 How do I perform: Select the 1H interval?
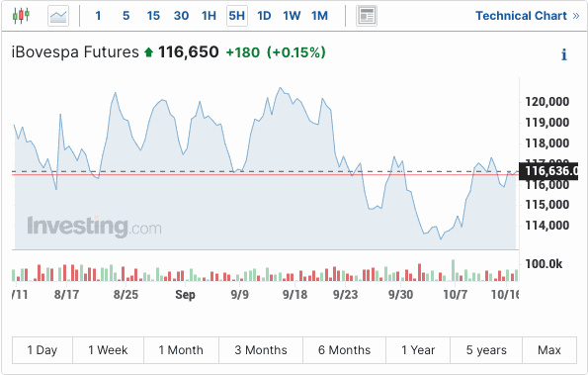209,16
